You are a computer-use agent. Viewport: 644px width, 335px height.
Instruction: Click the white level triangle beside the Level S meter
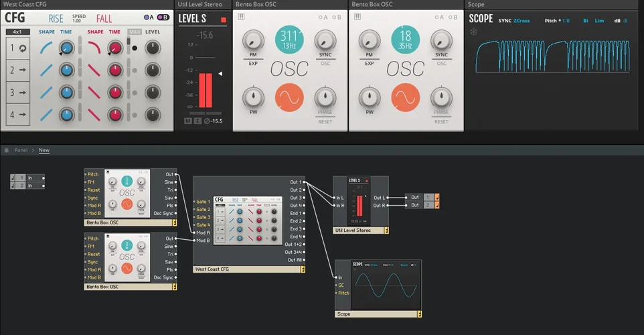point(220,74)
